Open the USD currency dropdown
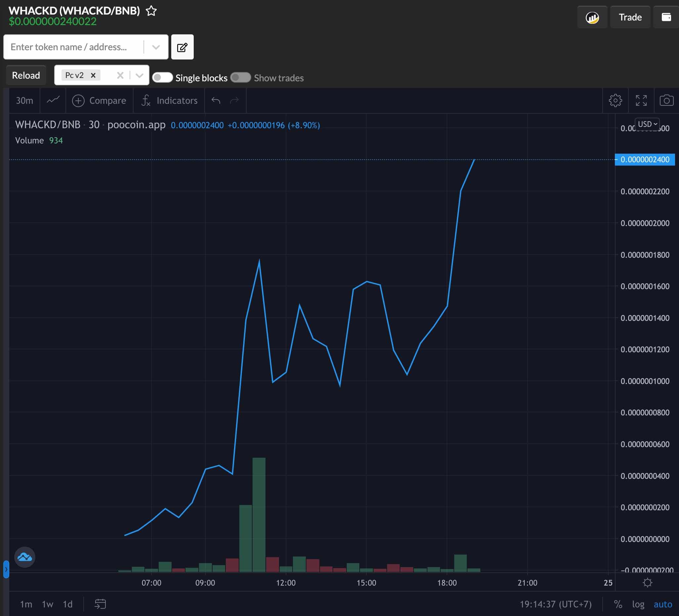 [x=647, y=124]
